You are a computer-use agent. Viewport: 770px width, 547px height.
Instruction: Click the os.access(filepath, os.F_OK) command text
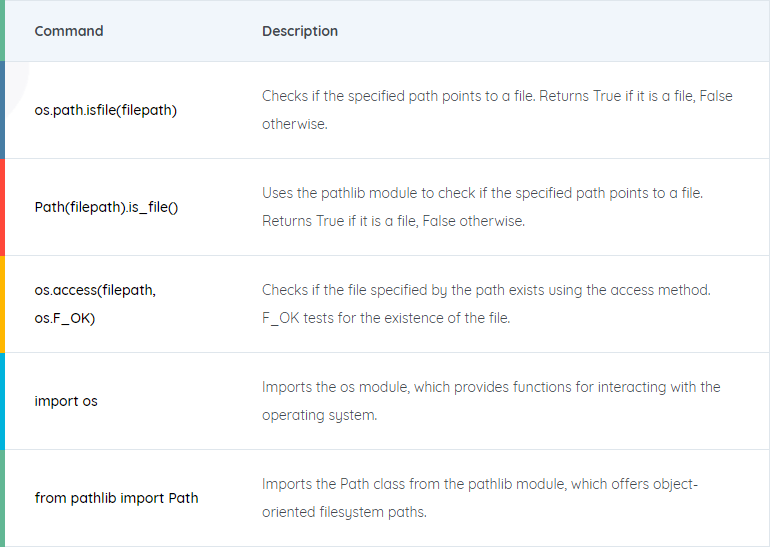click(x=95, y=304)
